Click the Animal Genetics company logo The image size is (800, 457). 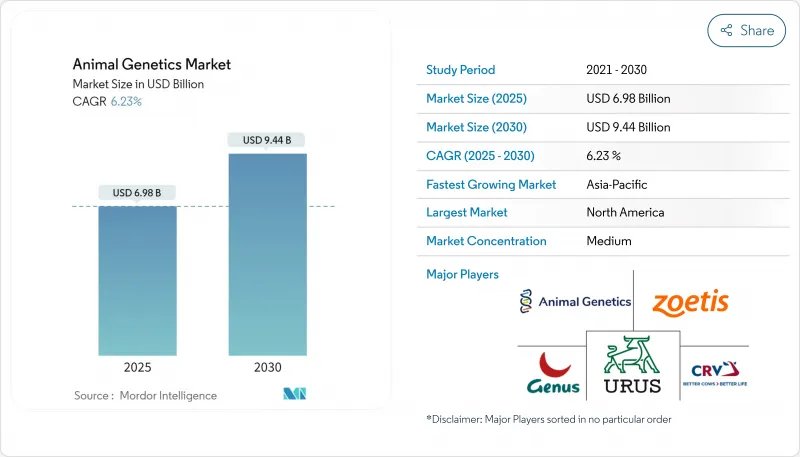[x=575, y=301]
